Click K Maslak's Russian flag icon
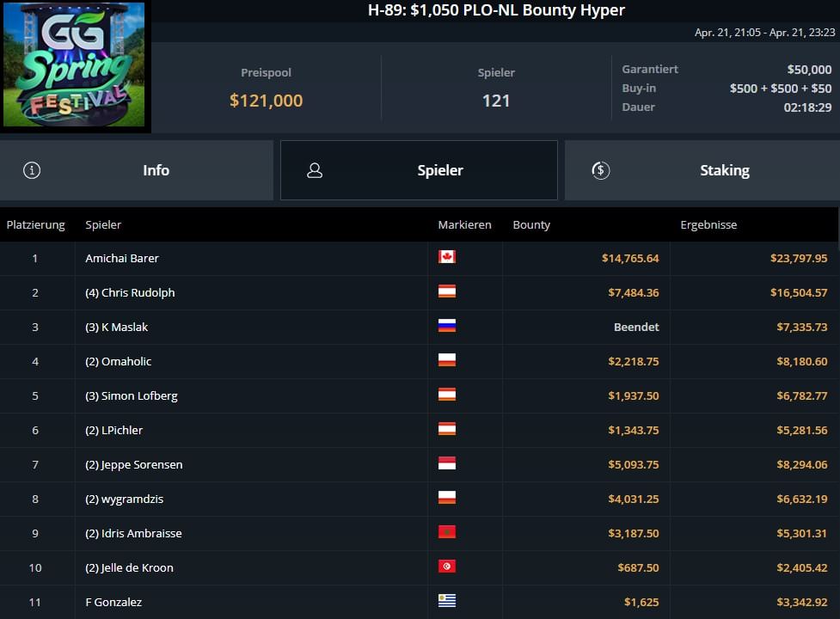 446,326
